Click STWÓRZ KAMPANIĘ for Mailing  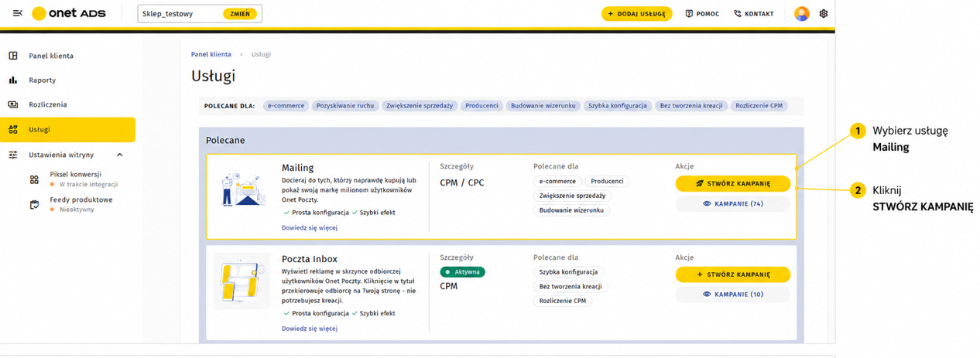(x=732, y=183)
